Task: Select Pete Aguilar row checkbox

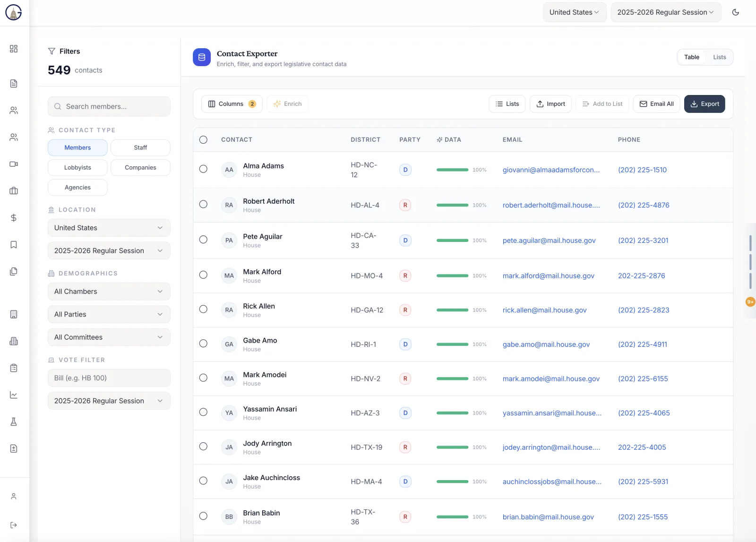Action: (203, 240)
